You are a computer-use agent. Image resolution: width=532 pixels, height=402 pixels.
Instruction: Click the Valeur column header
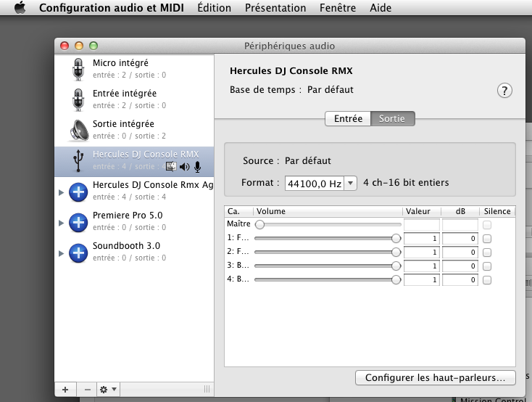(x=422, y=211)
